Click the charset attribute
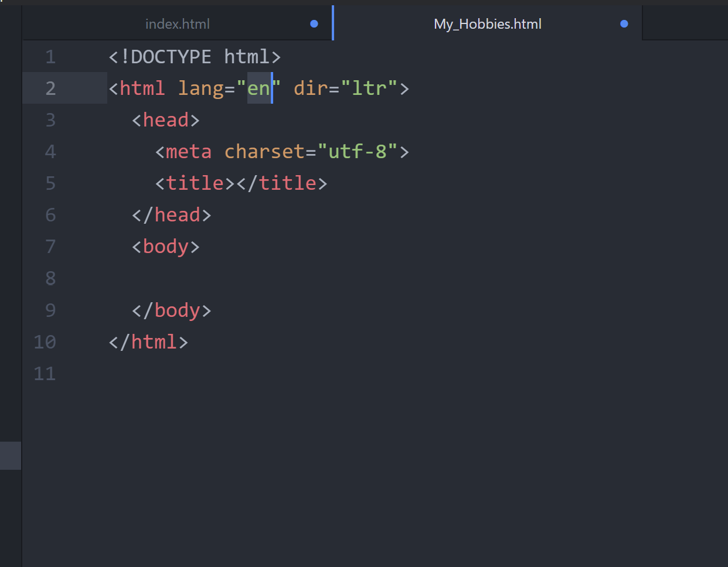728x567 pixels. pyautogui.click(x=264, y=152)
